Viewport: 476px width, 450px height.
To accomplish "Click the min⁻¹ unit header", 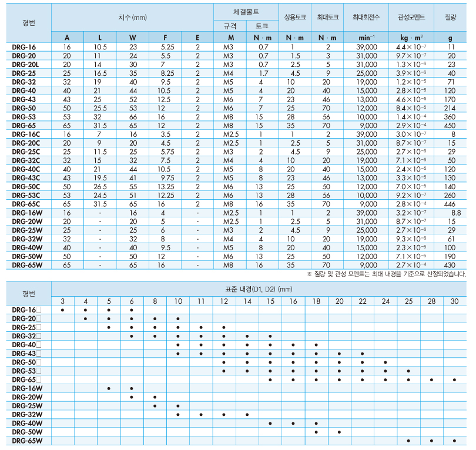I will pyautogui.click(x=366, y=38).
